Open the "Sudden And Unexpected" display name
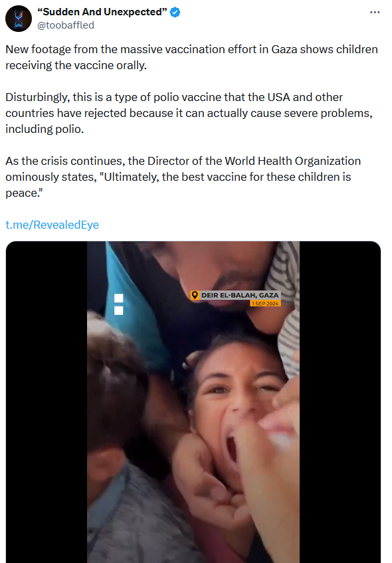The height and width of the screenshot is (563, 392). pos(102,12)
